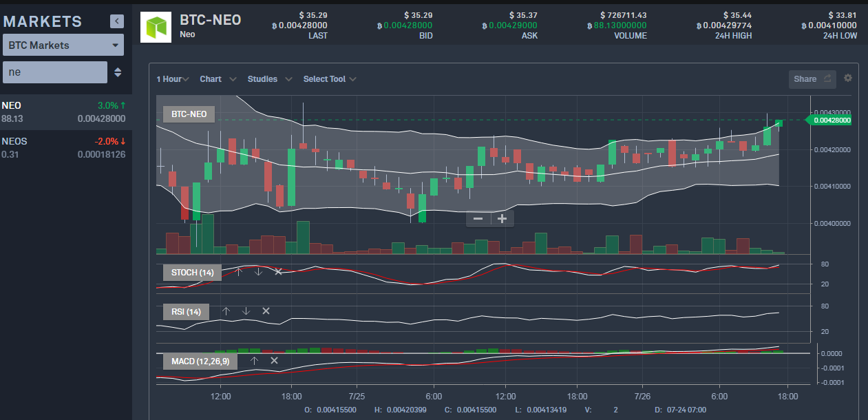Move STOCH (14) panel down
The height and width of the screenshot is (420, 868).
tap(258, 272)
